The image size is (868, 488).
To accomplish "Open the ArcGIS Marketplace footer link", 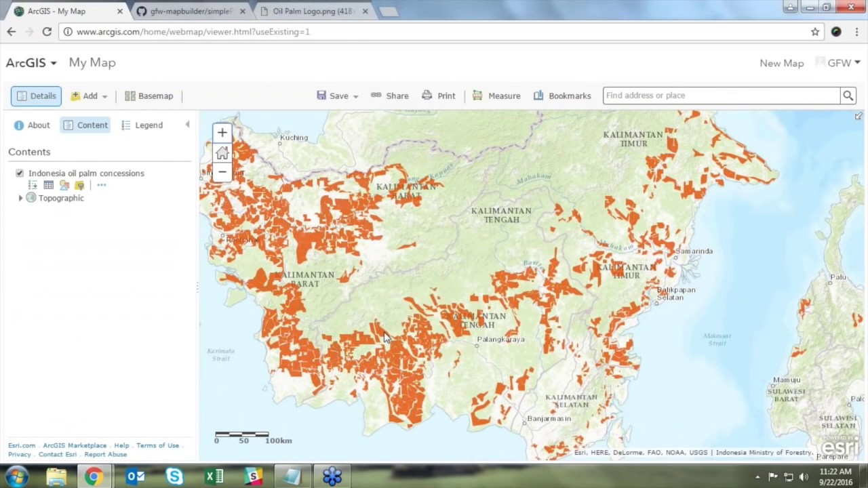I will click(75, 445).
